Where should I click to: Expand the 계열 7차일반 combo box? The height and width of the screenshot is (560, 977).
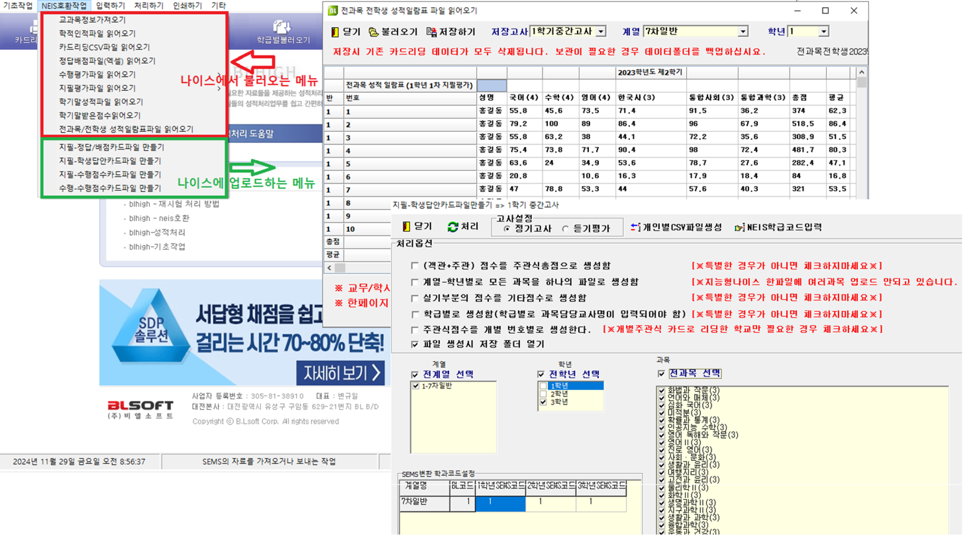point(743,31)
